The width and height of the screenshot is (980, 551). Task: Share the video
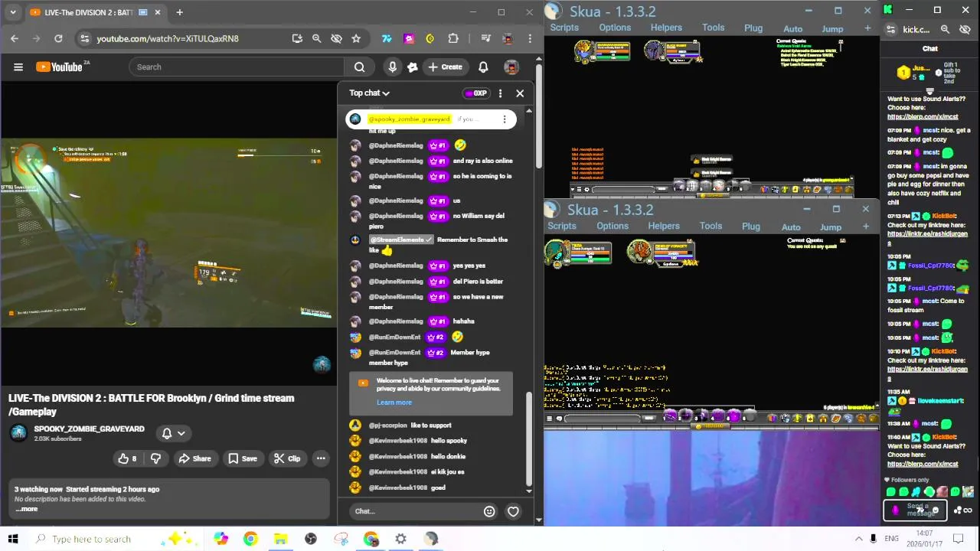point(194,458)
